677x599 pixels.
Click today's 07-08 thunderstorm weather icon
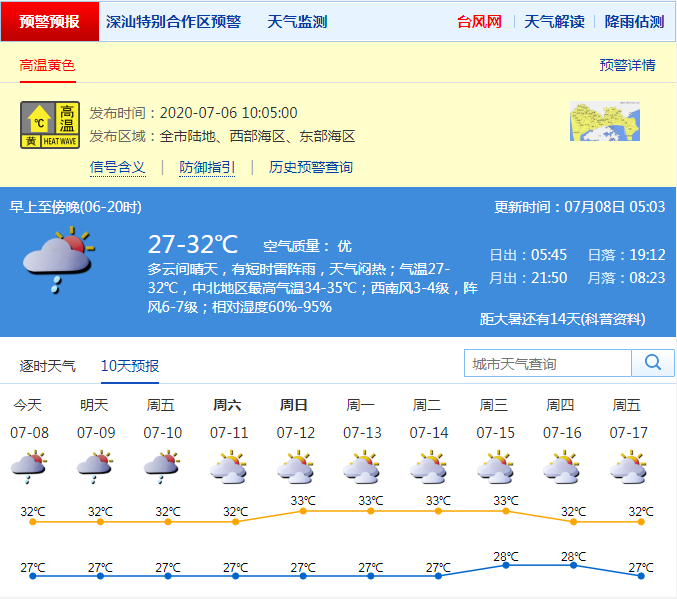[30, 467]
